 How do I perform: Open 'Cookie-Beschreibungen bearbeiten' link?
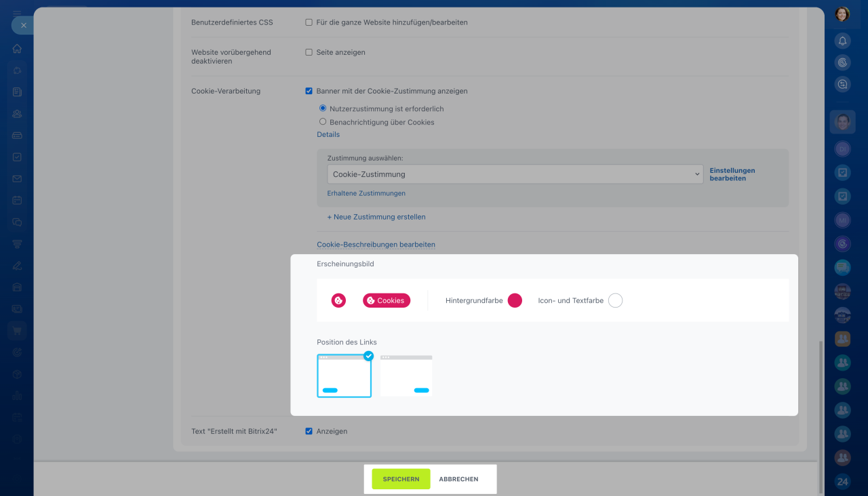click(x=376, y=245)
